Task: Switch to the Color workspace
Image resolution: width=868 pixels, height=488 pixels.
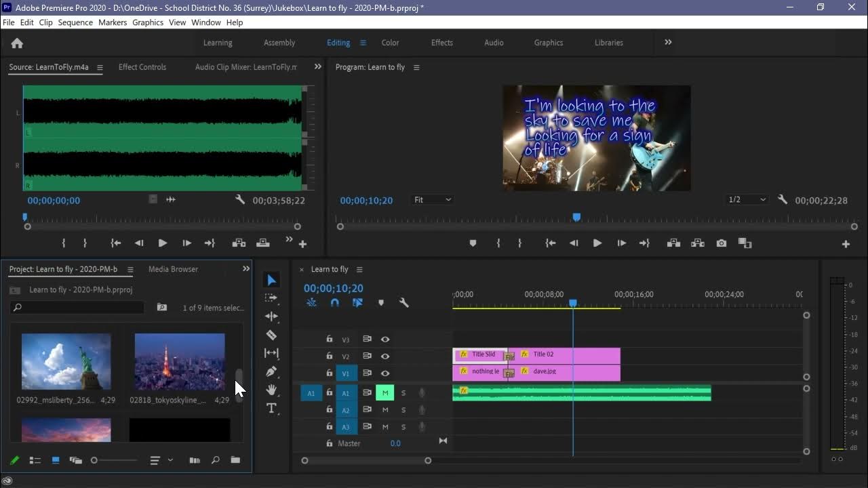Action: (390, 43)
